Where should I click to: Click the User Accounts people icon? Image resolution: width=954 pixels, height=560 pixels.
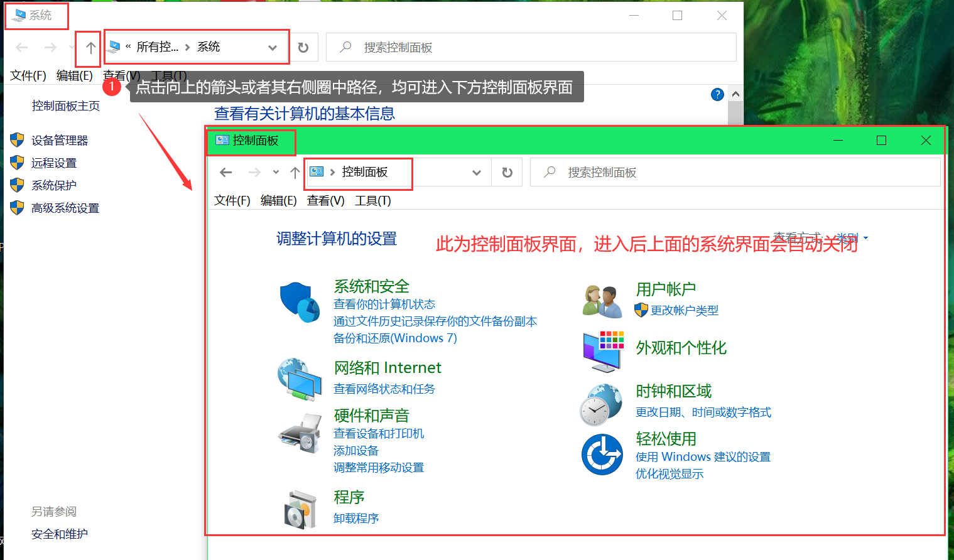pos(602,301)
